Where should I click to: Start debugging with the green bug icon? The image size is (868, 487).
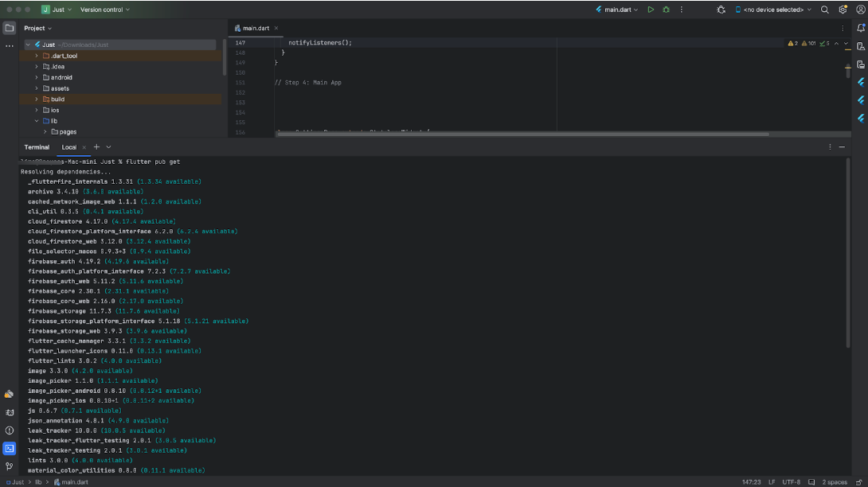click(x=666, y=10)
